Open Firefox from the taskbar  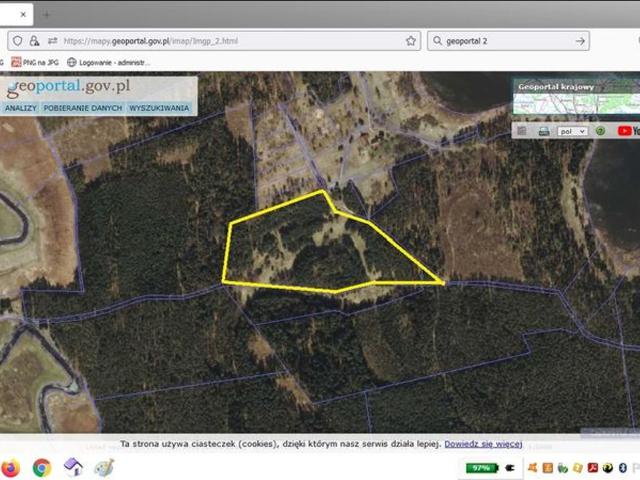click(10, 467)
